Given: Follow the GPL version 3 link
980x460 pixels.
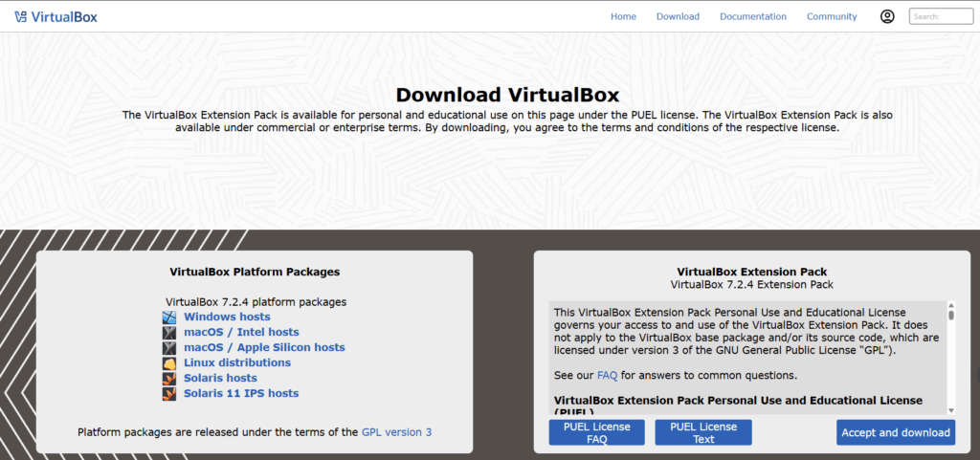Looking at the screenshot, I should [396, 432].
